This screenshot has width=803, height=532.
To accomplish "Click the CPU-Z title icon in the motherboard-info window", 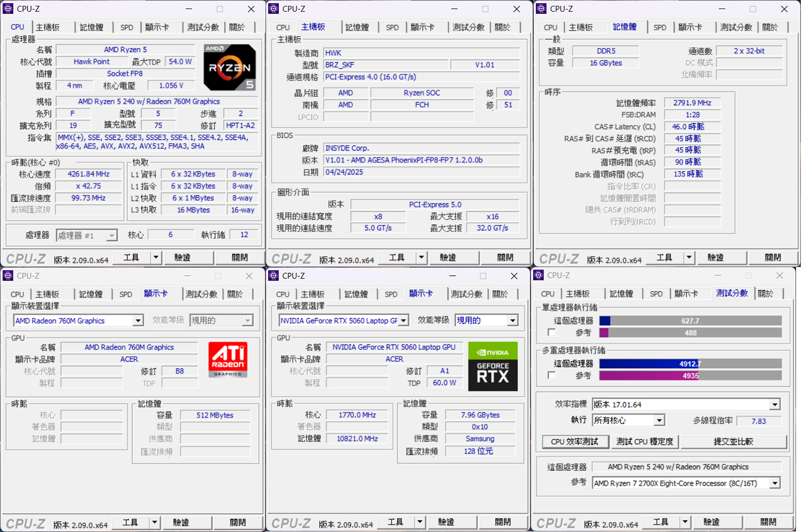I will coord(274,9).
